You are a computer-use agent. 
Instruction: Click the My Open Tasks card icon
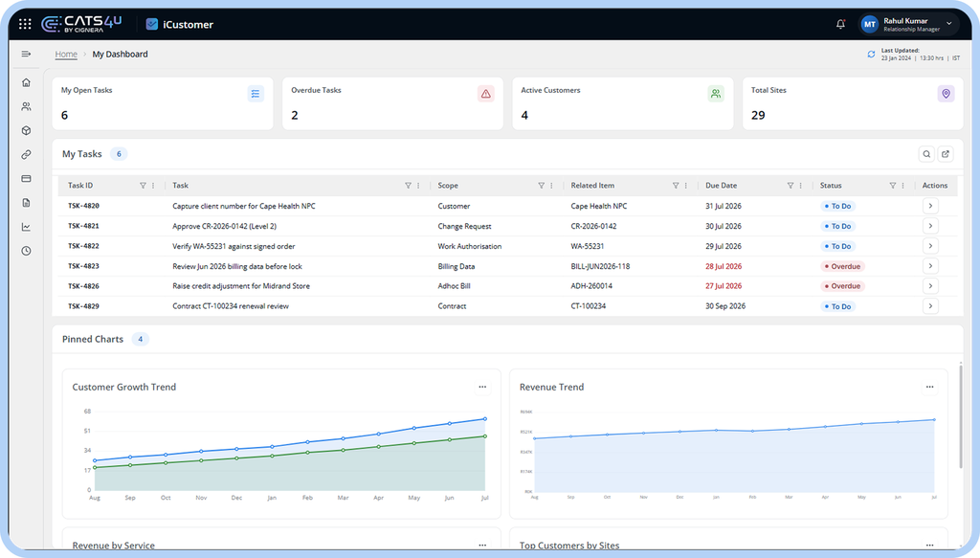coord(256,94)
